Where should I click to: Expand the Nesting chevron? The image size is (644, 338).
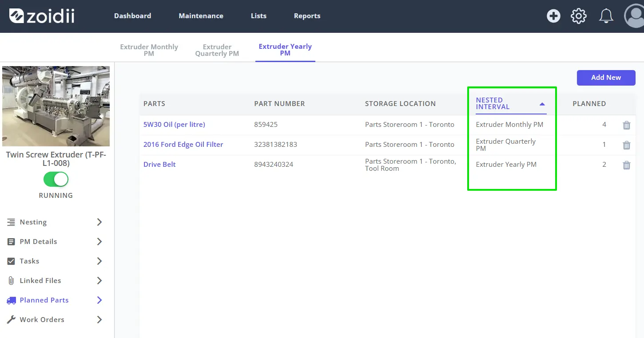(99, 222)
